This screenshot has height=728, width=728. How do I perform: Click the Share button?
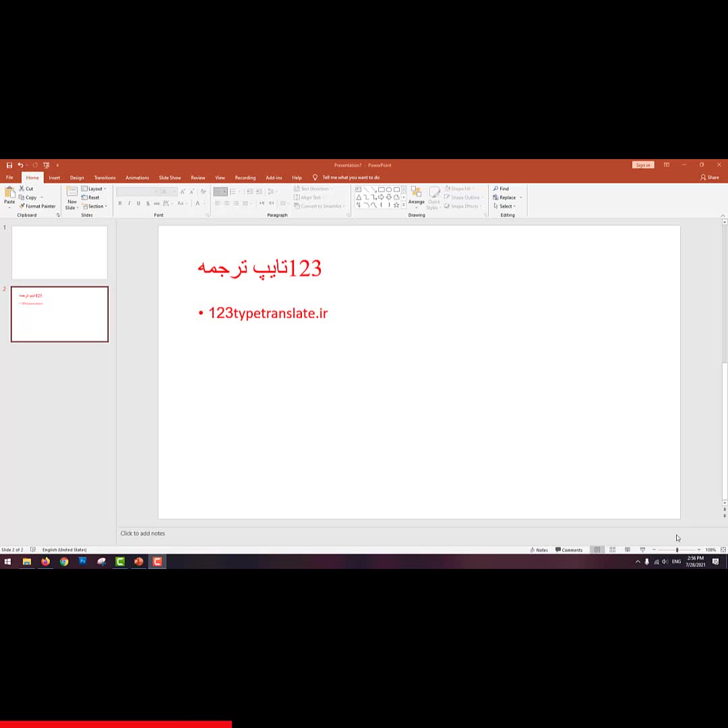(710, 178)
